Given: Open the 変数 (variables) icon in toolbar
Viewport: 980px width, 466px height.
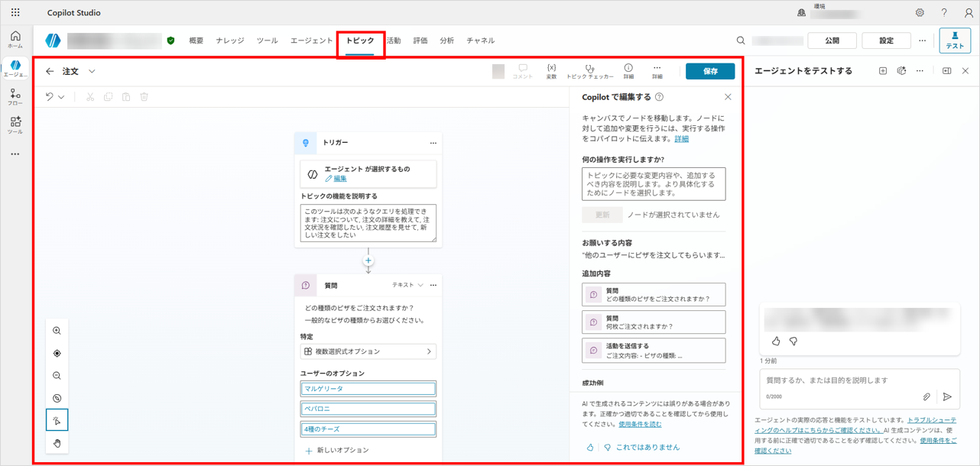Looking at the screenshot, I should click(551, 70).
